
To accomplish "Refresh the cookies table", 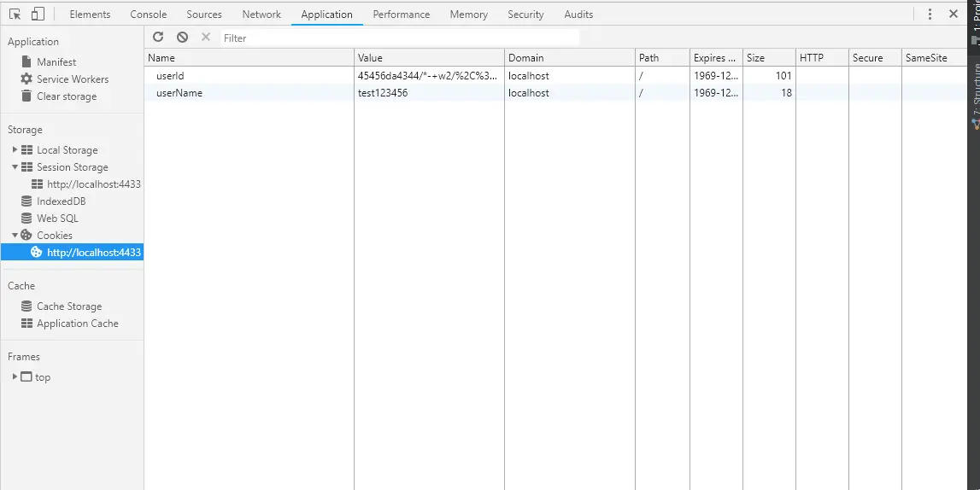I will click(158, 38).
